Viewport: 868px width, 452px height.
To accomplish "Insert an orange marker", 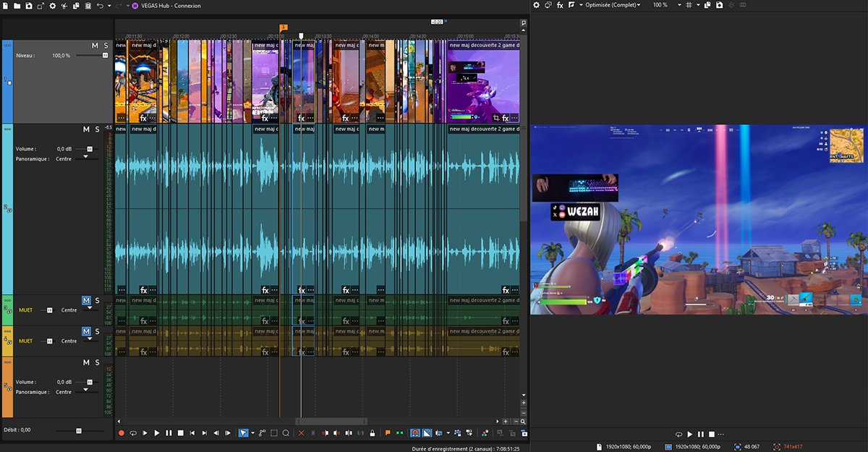I will [x=388, y=433].
